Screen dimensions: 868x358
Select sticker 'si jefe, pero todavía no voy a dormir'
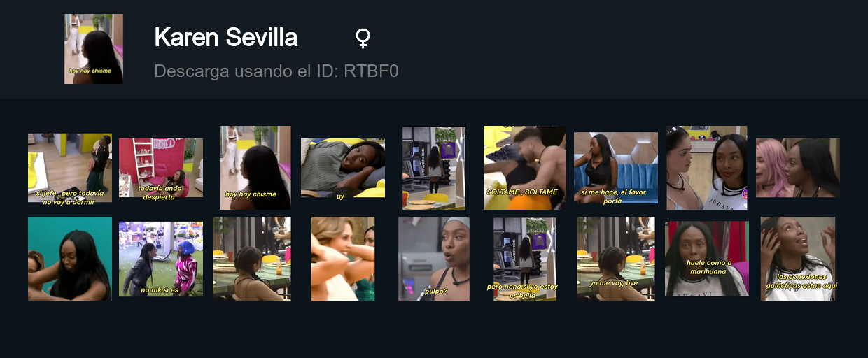[x=70, y=168]
